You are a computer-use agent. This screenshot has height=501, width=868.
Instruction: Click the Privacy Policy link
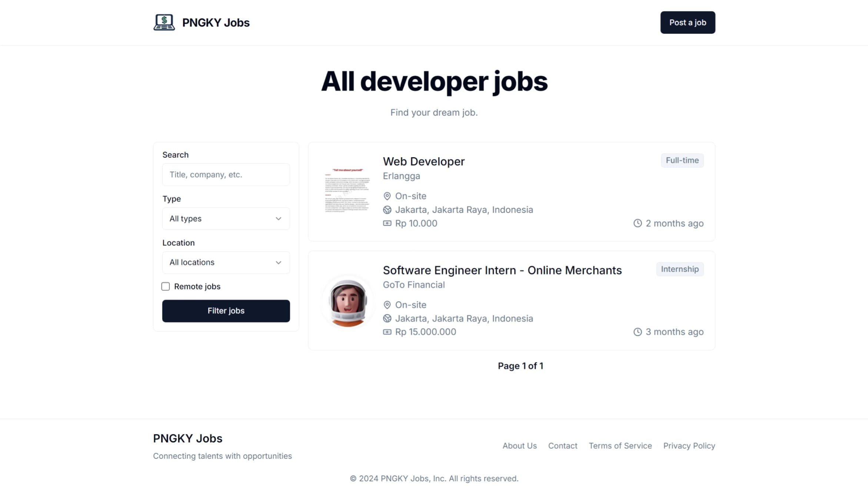(x=689, y=446)
